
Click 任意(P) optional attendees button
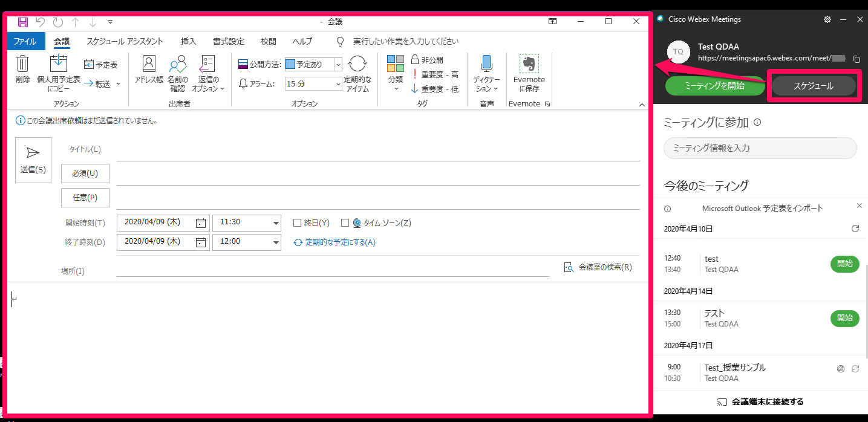click(x=85, y=198)
